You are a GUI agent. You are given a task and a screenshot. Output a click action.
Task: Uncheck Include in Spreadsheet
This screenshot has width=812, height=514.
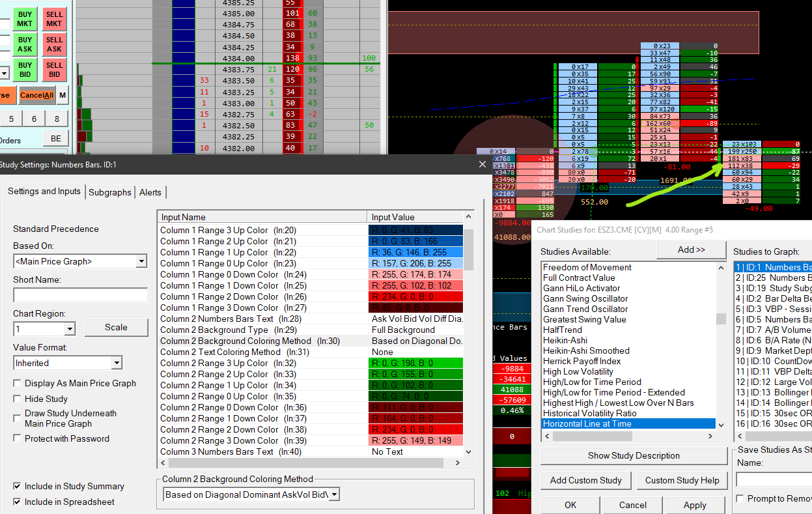click(18, 502)
